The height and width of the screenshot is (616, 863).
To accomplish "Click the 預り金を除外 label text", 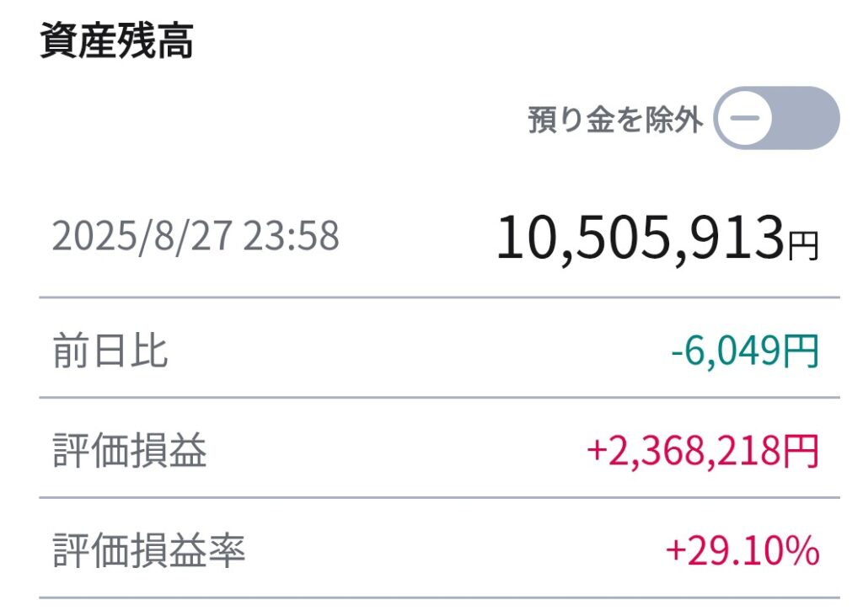I will [x=615, y=120].
